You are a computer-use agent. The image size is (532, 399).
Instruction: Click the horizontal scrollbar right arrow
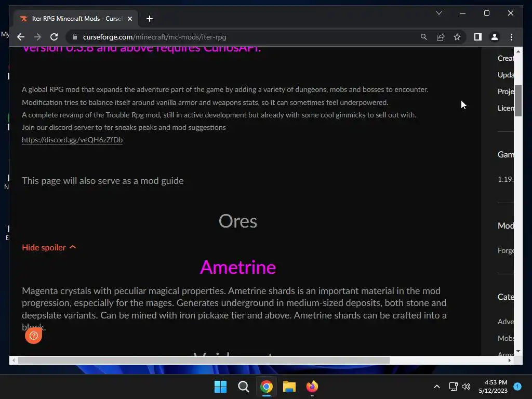(x=510, y=361)
